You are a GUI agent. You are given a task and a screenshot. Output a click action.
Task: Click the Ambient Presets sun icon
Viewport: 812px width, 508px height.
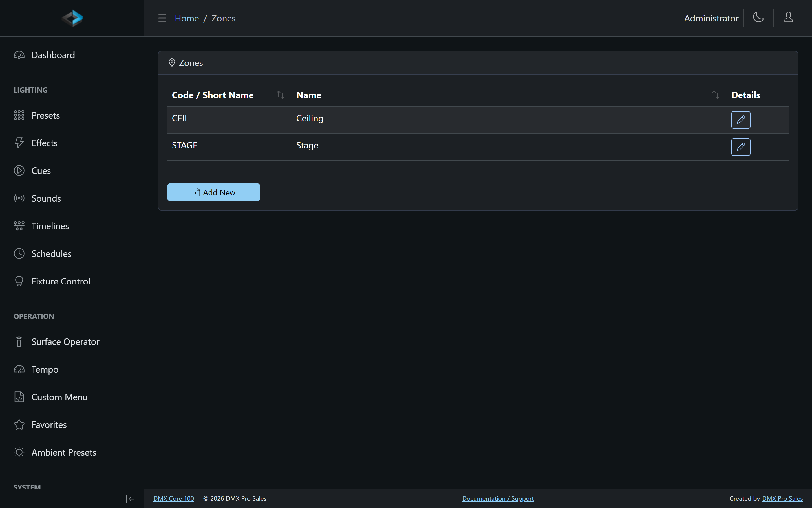(x=19, y=452)
